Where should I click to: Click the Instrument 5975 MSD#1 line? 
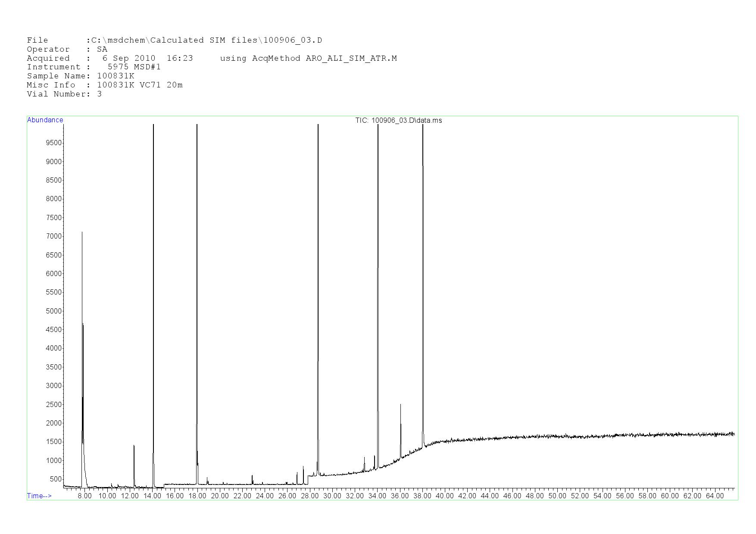click(x=94, y=67)
